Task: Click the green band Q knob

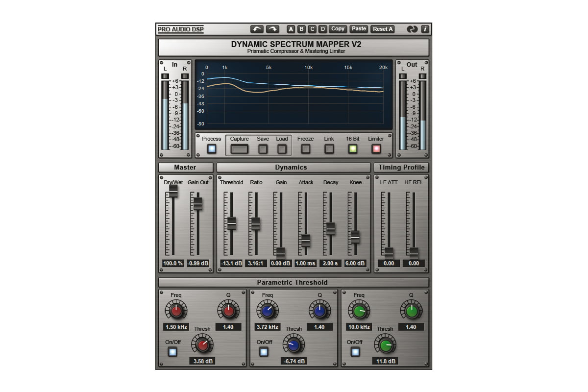Action: 411,310
